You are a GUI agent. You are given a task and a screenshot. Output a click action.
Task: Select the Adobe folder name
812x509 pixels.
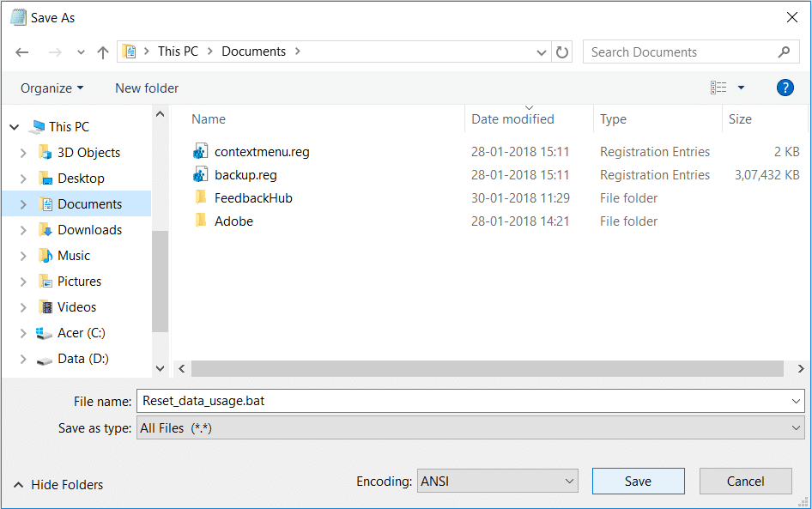click(x=233, y=221)
